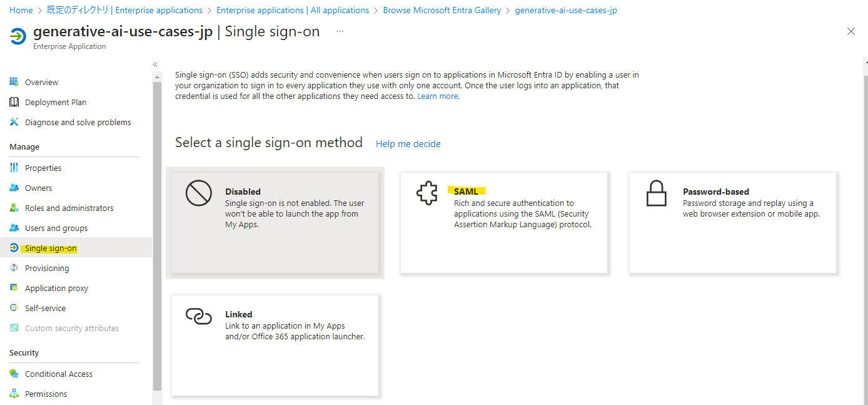Viewport: 868px width, 405px height.
Task: Navigate to Home breadcrumb
Action: coord(21,10)
